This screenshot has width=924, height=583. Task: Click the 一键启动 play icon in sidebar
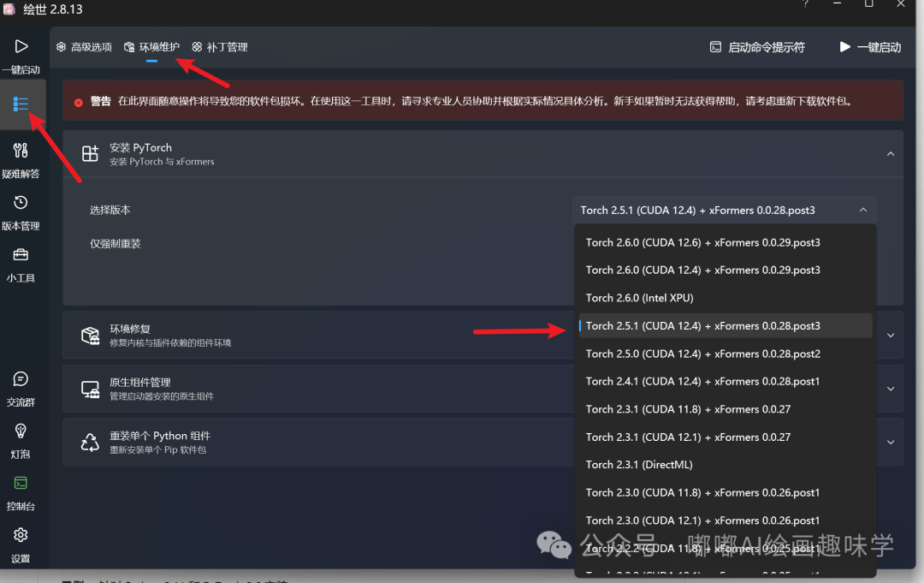point(21,46)
